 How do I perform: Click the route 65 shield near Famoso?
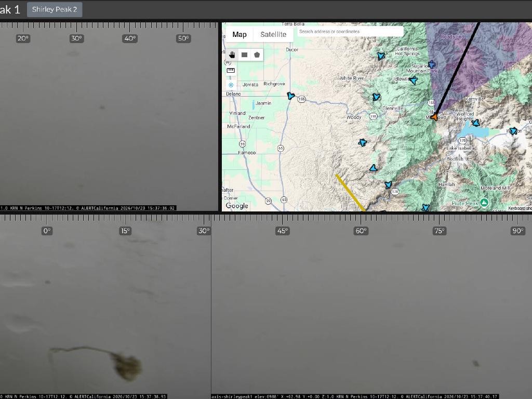click(x=280, y=148)
